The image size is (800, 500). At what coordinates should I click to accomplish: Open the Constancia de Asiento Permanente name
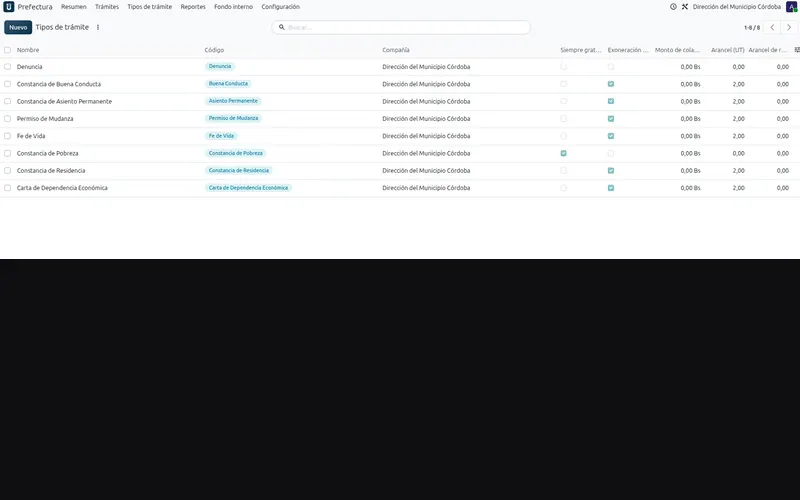[x=64, y=102]
